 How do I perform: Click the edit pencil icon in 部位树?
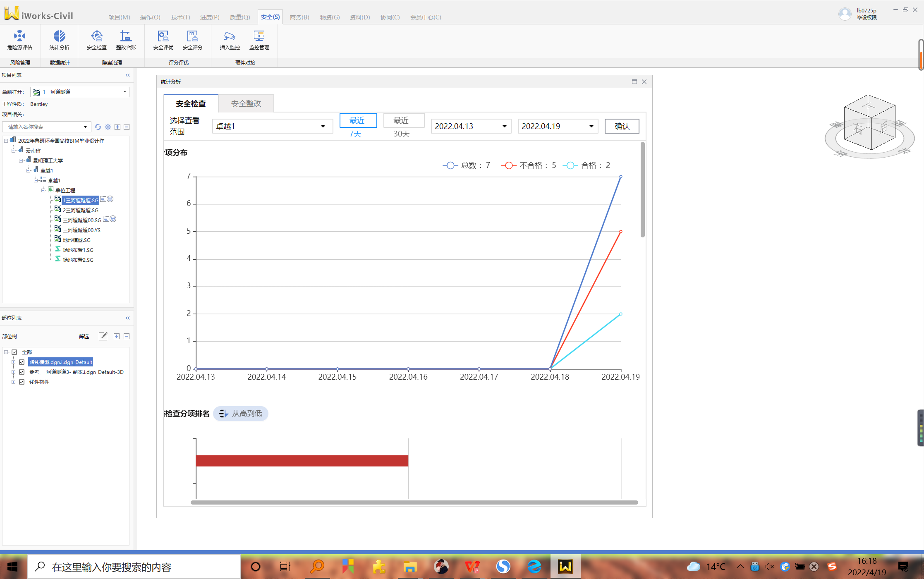coord(103,336)
